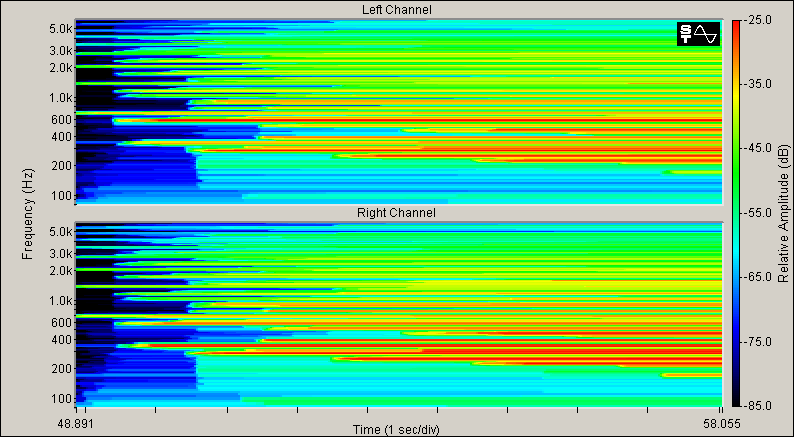The width and height of the screenshot is (794, 437).
Task: Click the Right Channel 5.0k frequency tick
Action: [x=60, y=232]
